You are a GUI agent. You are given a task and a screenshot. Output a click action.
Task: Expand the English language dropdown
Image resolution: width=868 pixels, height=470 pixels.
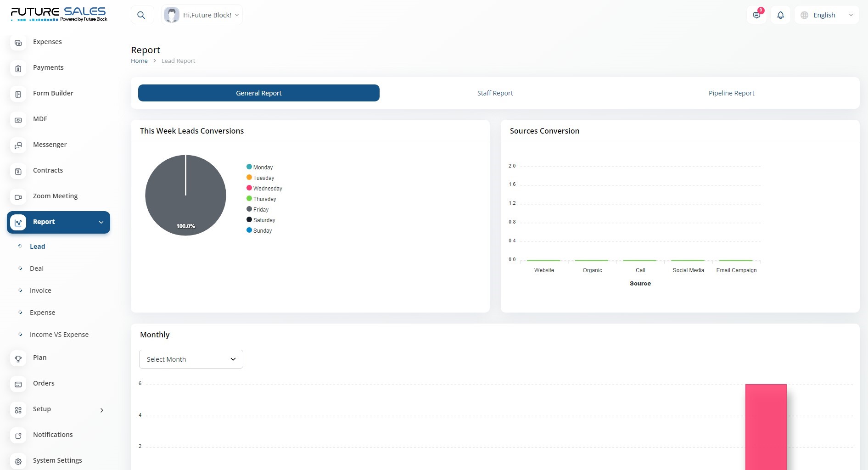point(827,15)
